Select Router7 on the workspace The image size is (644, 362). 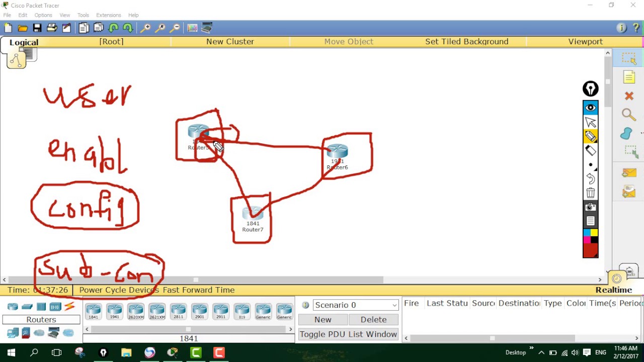click(253, 219)
